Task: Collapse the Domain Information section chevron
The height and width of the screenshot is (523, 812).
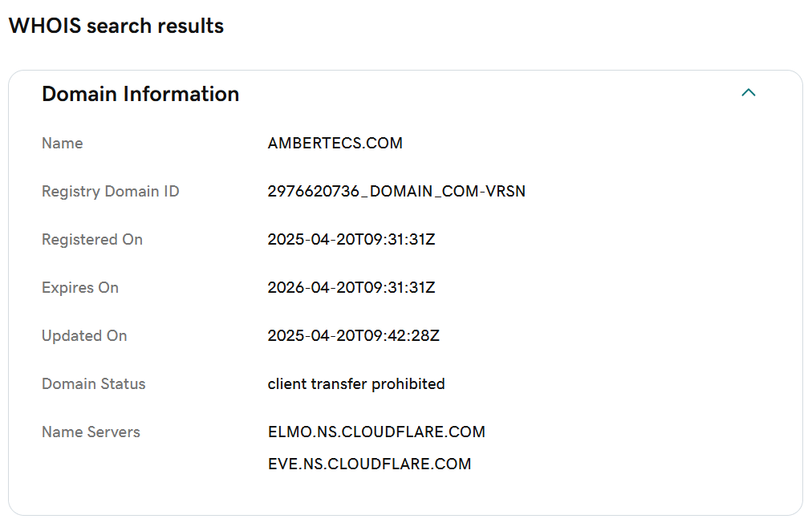Action: (749, 93)
